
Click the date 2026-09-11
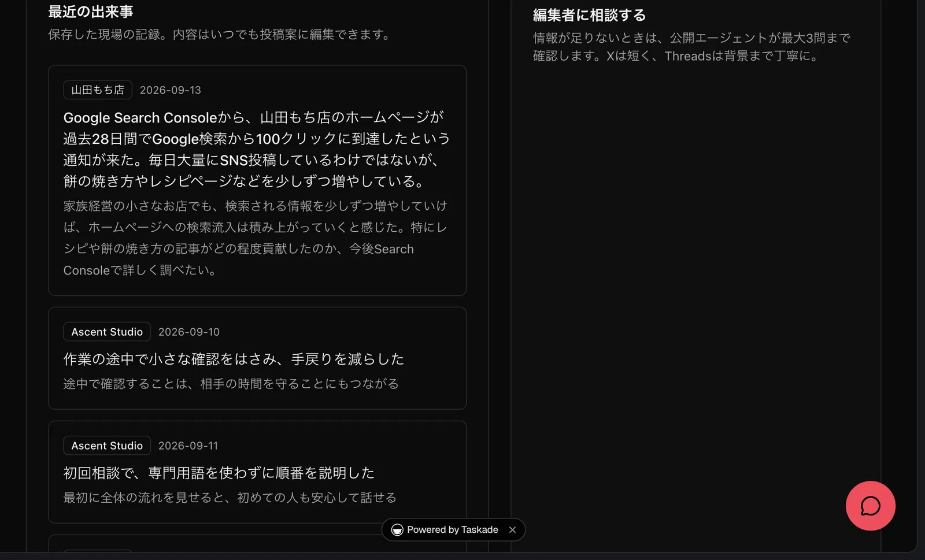188,446
